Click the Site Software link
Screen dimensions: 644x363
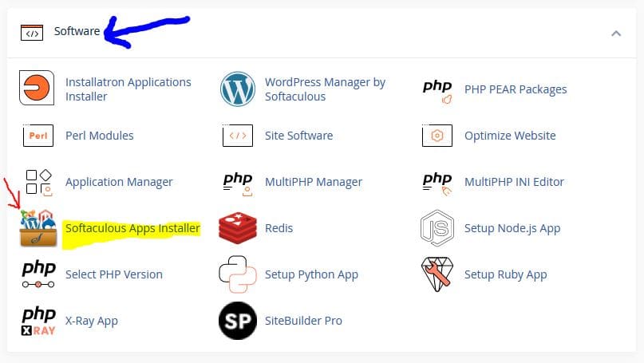coord(298,136)
